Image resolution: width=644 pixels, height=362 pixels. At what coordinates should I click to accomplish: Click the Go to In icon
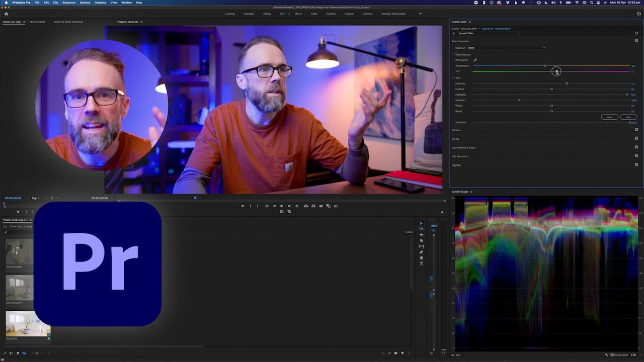click(267, 206)
